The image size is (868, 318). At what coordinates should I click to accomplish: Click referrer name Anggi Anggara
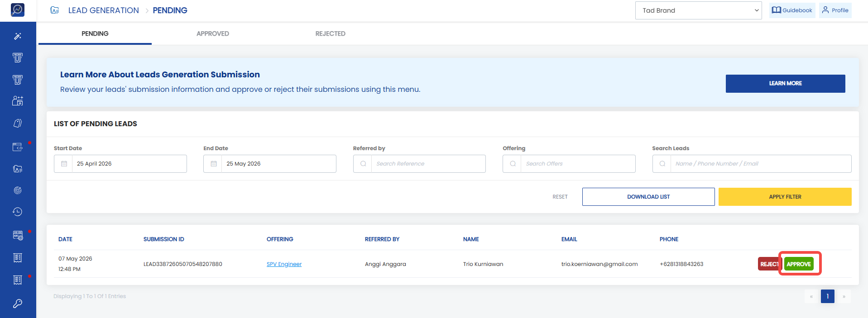click(385, 264)
